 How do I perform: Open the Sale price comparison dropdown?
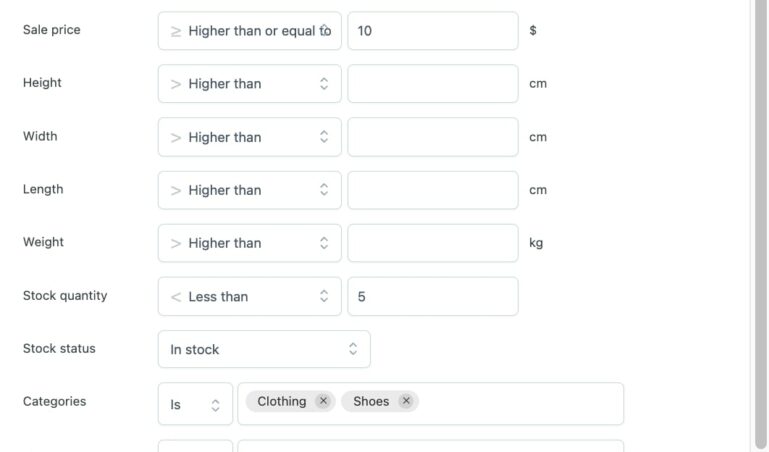[249, 31]
